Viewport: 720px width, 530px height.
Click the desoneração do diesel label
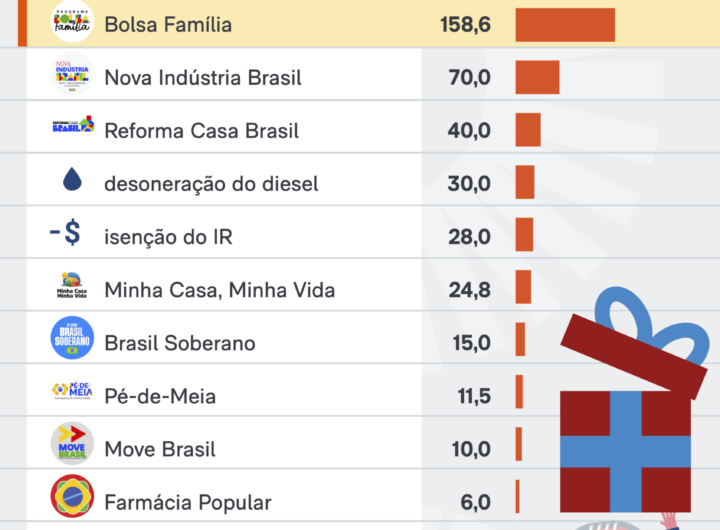211,184
